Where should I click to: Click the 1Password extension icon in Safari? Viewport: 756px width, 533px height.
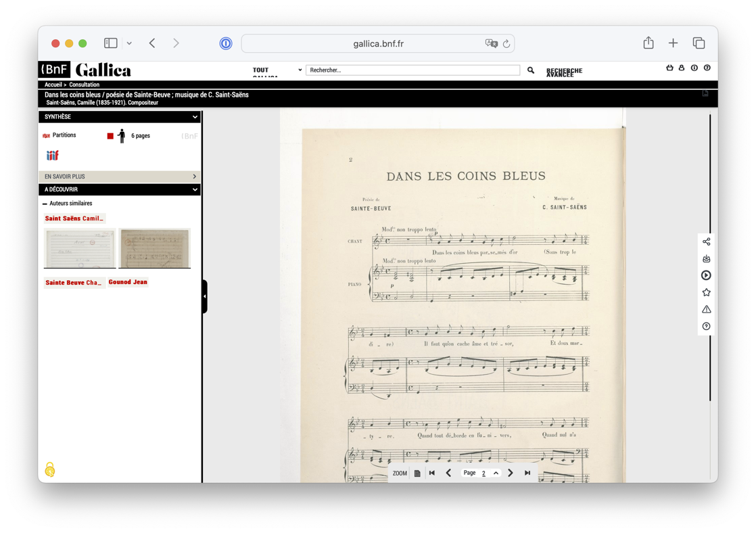pos(226,43)
